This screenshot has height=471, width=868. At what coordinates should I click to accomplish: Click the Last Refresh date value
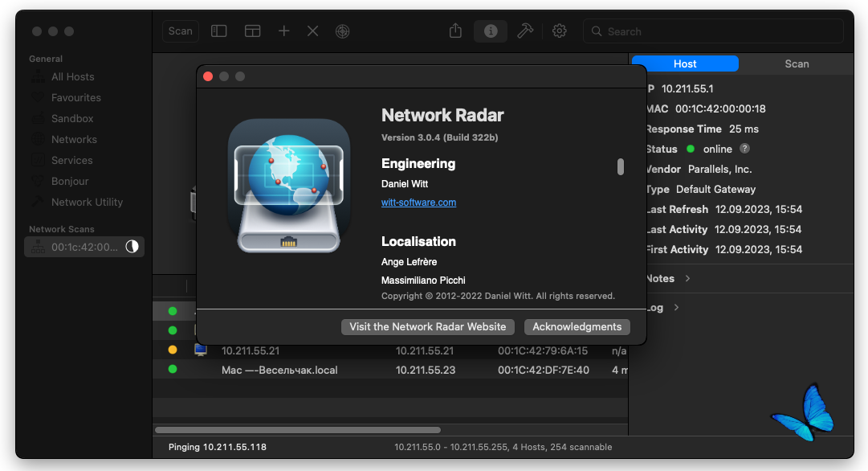tap(758, 210)
